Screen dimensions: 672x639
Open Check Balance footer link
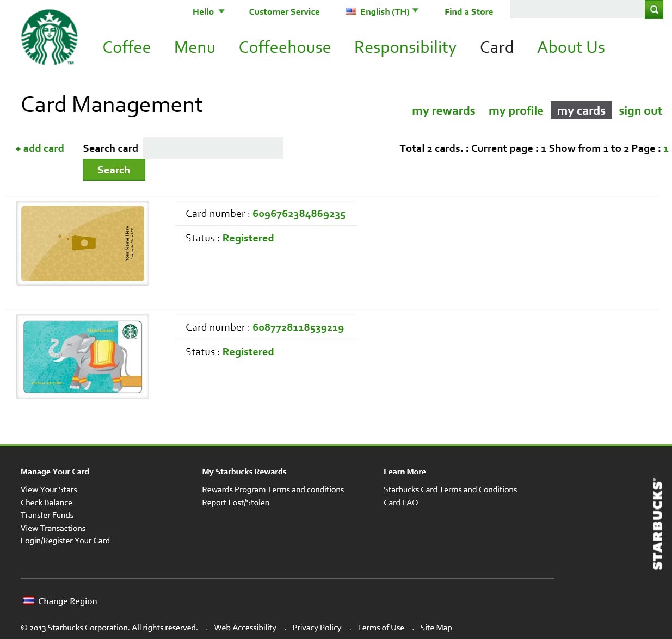pos(46,502)
